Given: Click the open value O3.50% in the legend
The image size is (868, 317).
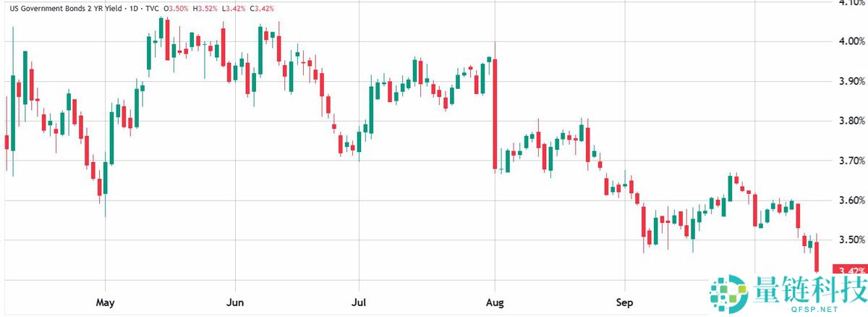Looking at the screenshot, I should [x=179, y=7].
